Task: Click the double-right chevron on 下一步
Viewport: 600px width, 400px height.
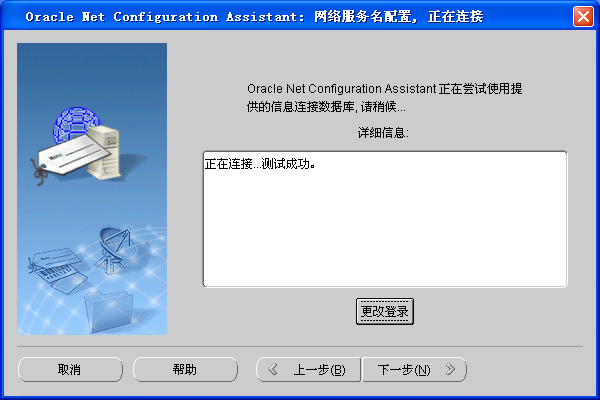Action: (x=451, y=370)
